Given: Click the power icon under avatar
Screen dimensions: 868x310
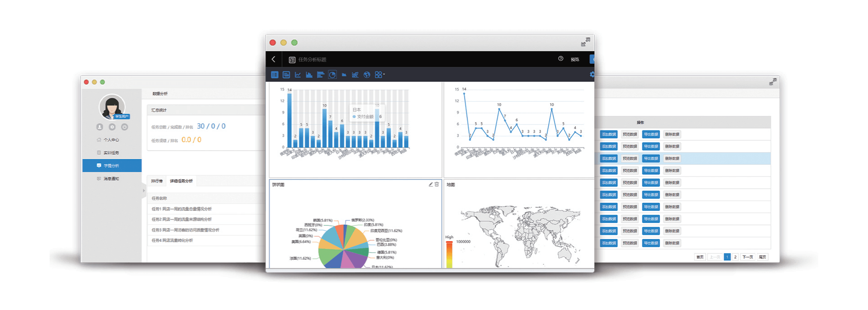Looking at the screenshot, I should click(x=124, y=127).
